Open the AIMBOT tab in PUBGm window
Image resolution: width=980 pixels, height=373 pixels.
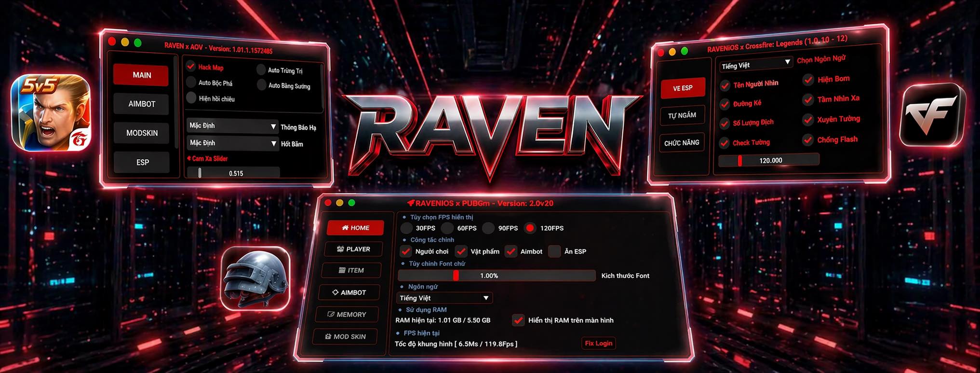pos(349,292)
